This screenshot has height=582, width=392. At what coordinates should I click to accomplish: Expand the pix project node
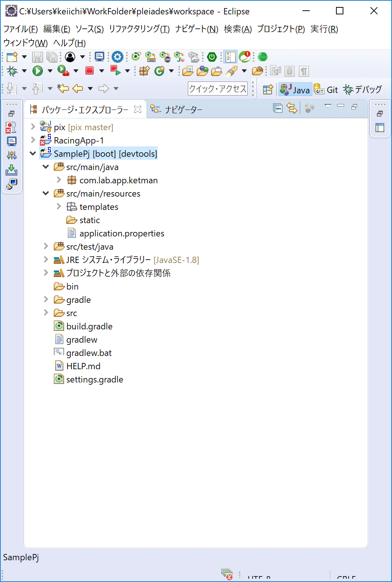(33, 127)
